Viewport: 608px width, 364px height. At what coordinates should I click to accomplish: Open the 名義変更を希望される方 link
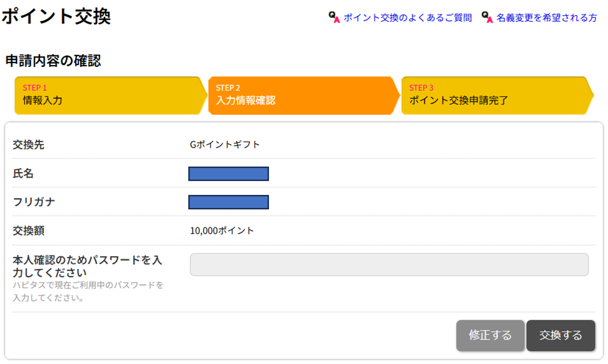(x=547, y=18)
